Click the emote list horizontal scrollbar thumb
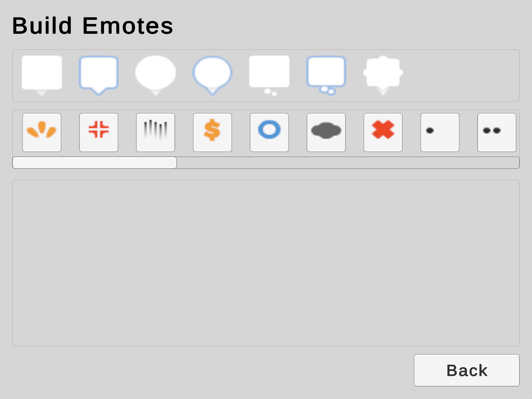 tap(95, 163)
